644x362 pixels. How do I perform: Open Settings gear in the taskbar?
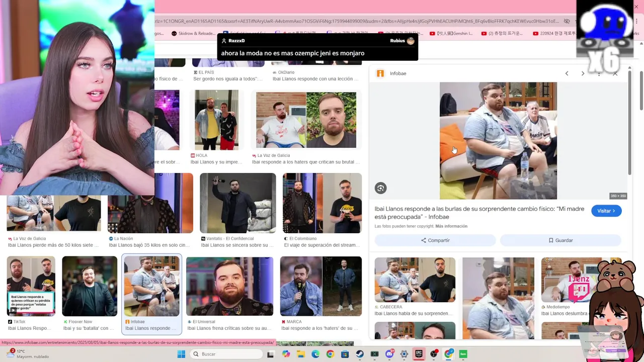(404, 354)
